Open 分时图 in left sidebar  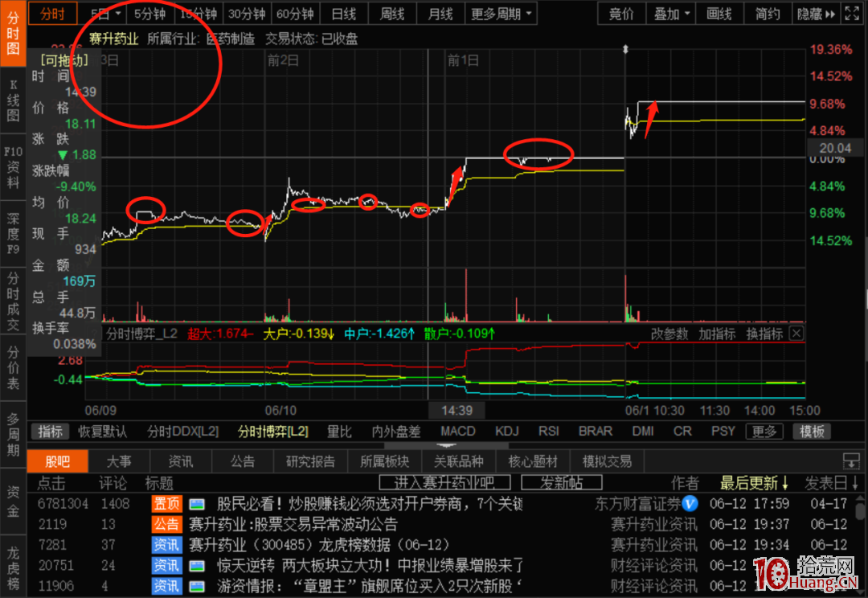[x=13, y=33]
